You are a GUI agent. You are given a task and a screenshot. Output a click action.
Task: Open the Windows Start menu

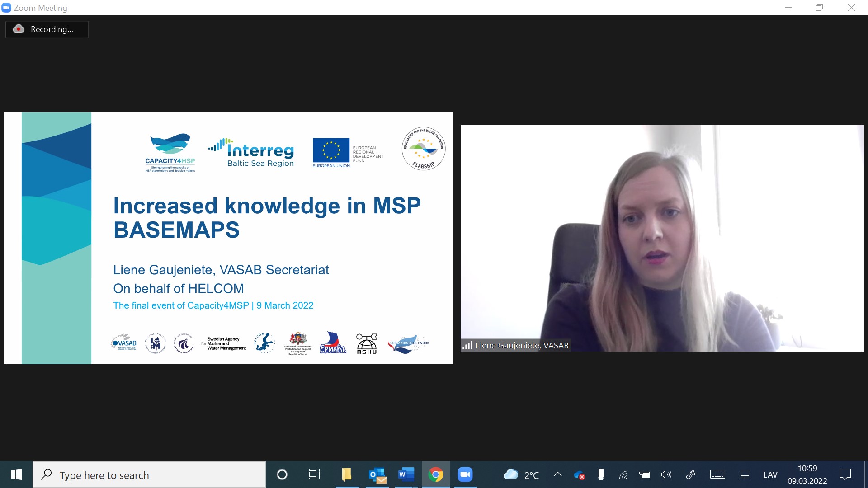click(x=16, y=474)
